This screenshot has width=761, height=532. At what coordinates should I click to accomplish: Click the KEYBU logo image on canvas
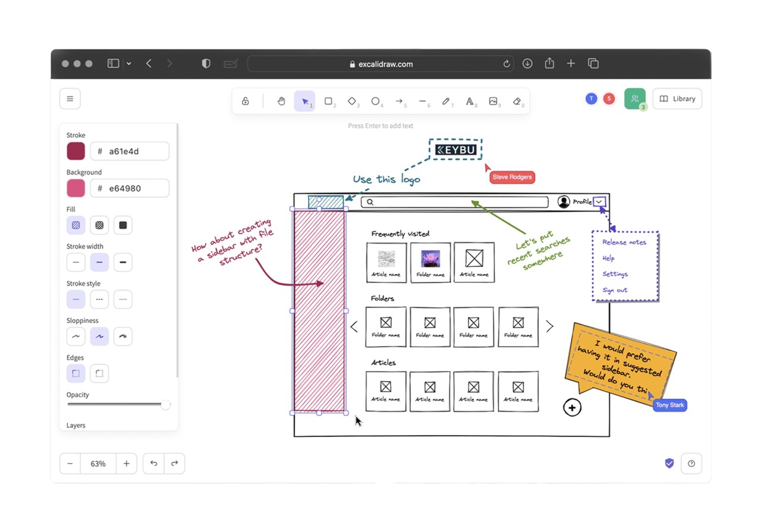click(456, 150)
